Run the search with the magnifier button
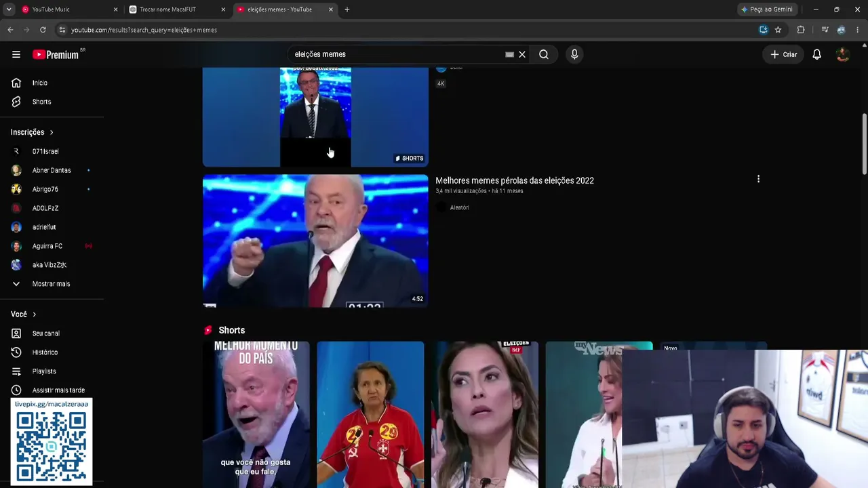The width and height of the screenshot is (868, 488). (x=544, y=54)
